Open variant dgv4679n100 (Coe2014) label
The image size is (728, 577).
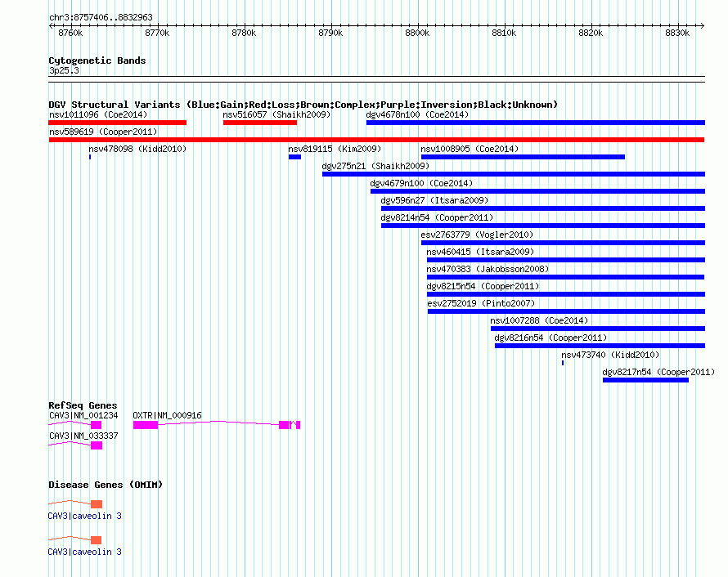tap(421, 183)
